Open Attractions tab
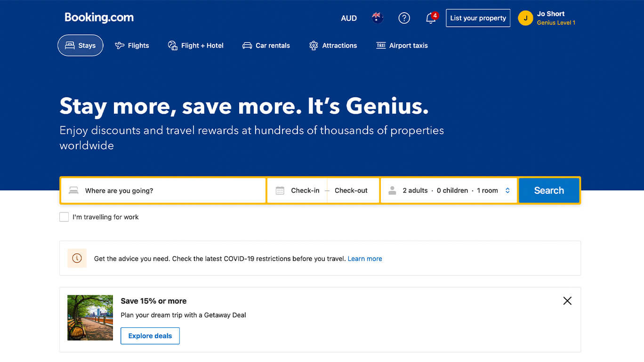The width and height of the screenshot is (644, 362). (333, 46)
